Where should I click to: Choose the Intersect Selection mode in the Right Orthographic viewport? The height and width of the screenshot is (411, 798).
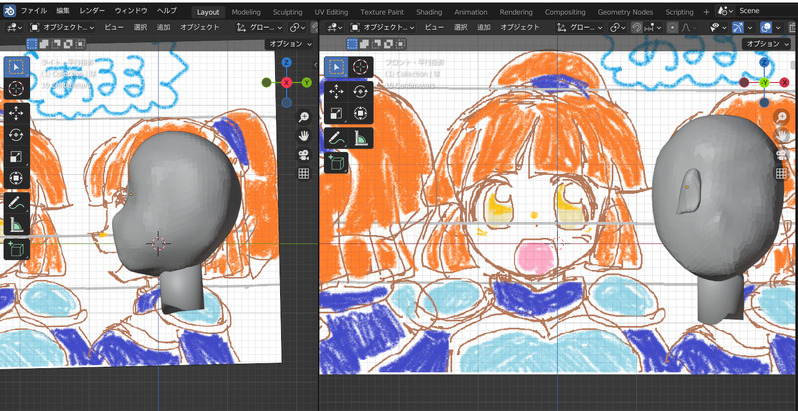(x=80, y=44)
